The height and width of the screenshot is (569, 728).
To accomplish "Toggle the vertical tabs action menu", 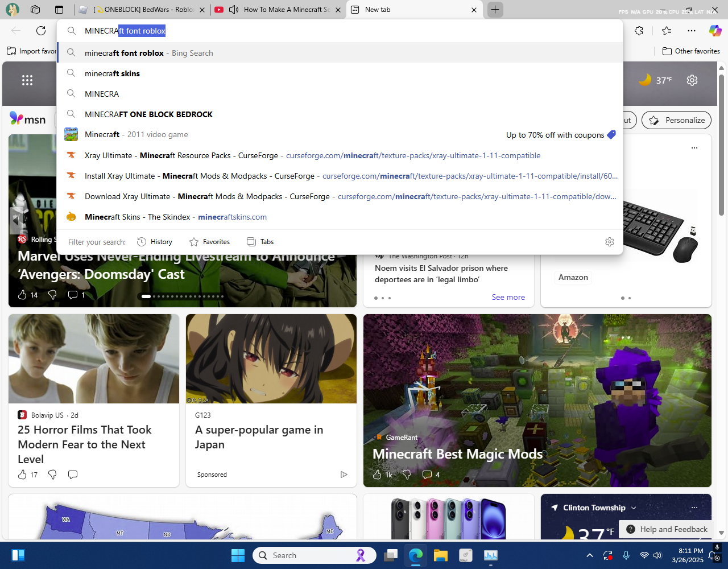I will point(59,10).
